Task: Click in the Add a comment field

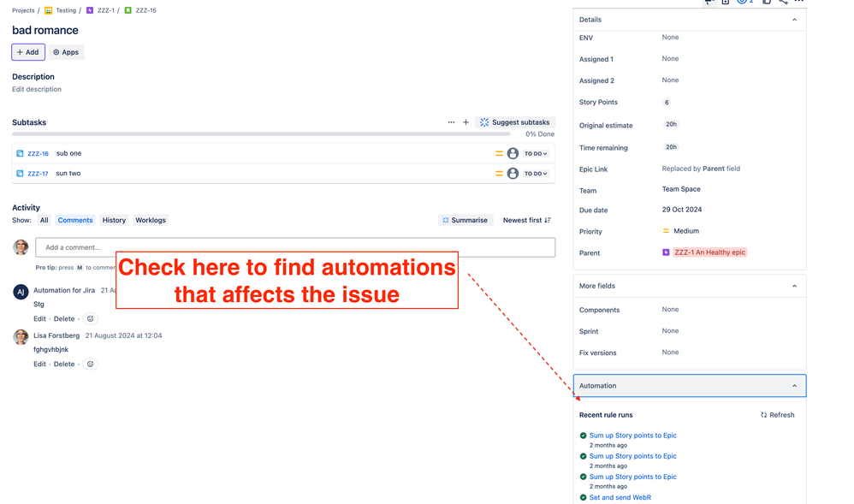Action: click(x=295, y=247)
